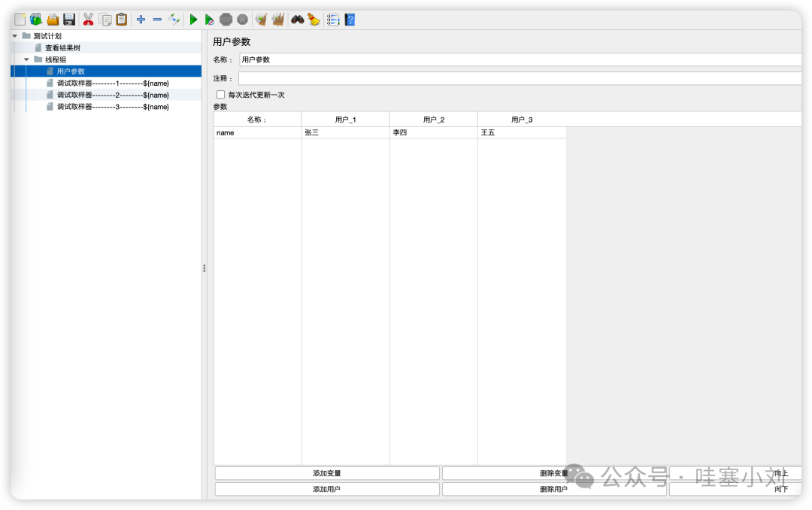
Task: Toggle element enable state icon
Action: tap(174, 20)
